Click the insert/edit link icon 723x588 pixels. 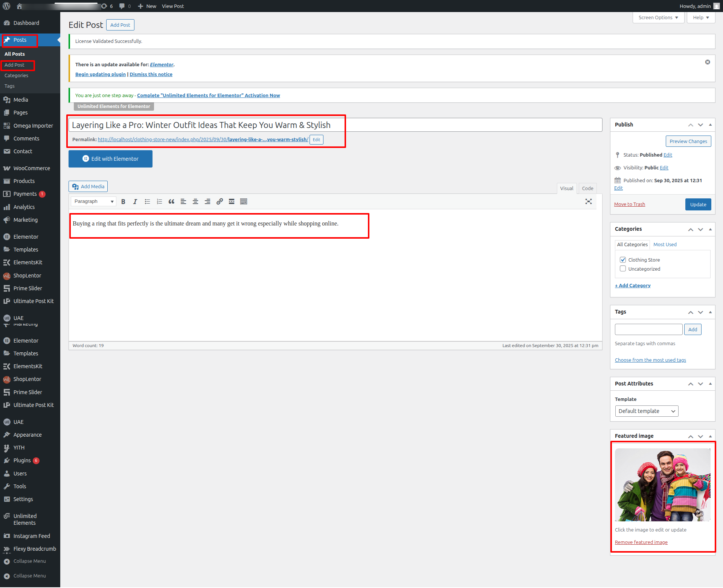click(x=220, y=202)
